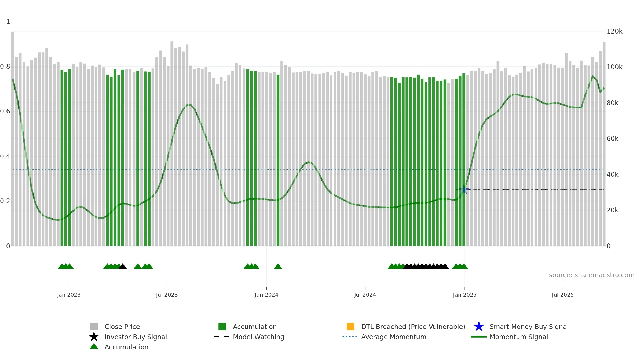Click the blue Smart Money Buy Signal star in legend
This screenshot has width=644, height=362.
tap(479, 327)
